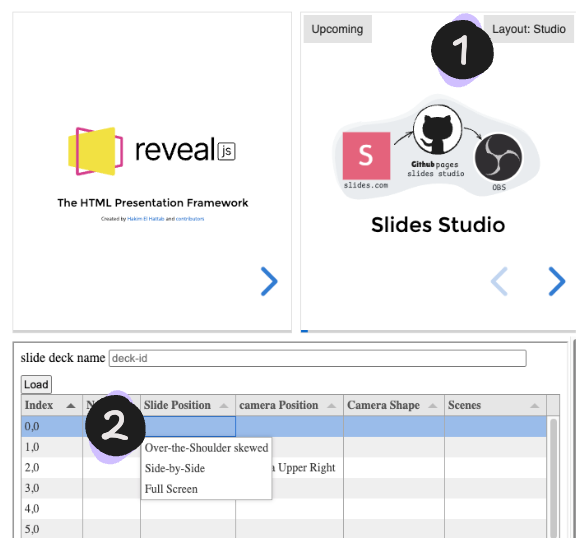Click the OBS logo icon
The width and height of the screenshot is (585, 548).
tap(498, 158)
